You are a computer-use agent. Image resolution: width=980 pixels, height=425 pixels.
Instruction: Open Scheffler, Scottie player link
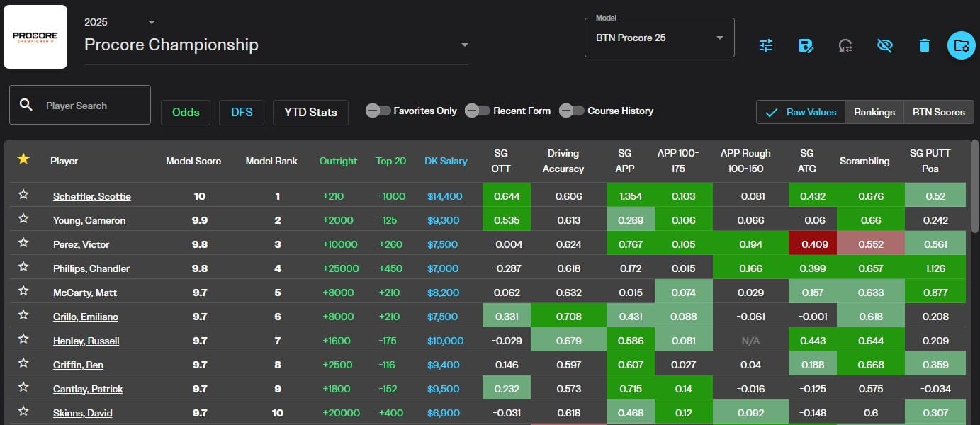coord(92,196)
